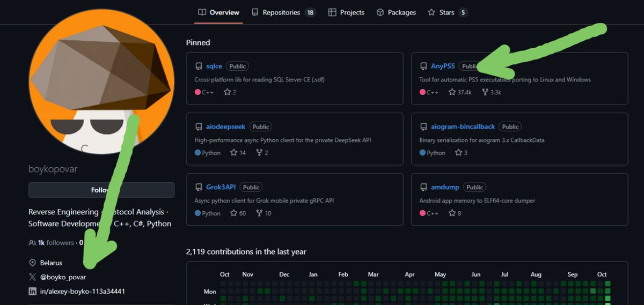This screenshot has width=644, height=305.
Task: Click the amdump description text
Action: (477, 200)
